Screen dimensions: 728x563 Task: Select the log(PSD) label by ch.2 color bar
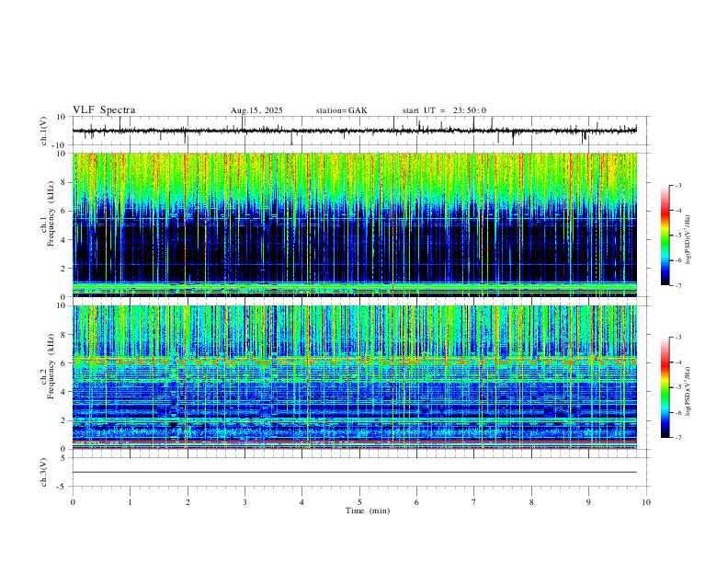[x=688, y=391]
